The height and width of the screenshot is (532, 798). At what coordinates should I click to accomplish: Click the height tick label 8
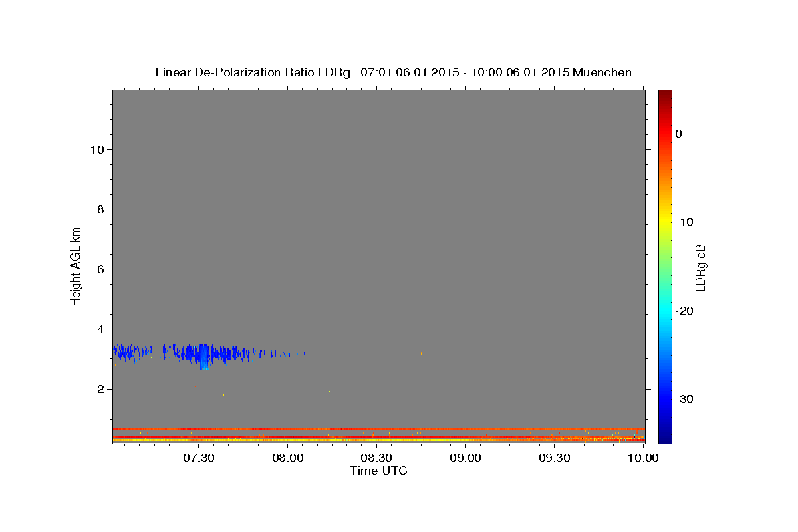(x=101, y=209)
